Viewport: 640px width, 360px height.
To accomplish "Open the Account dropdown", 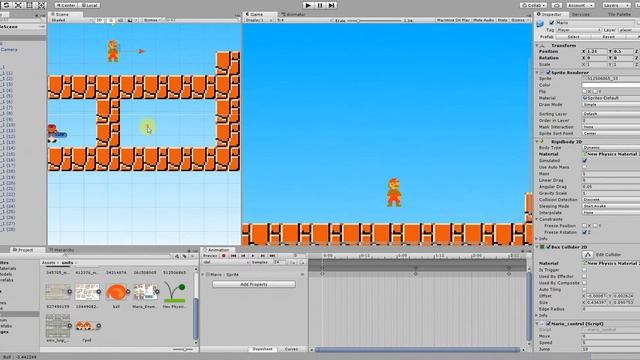I will pyautogui.click(x=580, y=5).
